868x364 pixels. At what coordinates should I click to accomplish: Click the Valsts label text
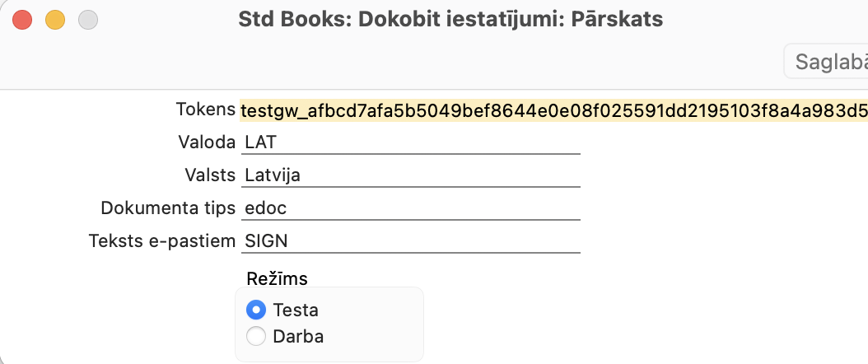[x=210, y=175]
